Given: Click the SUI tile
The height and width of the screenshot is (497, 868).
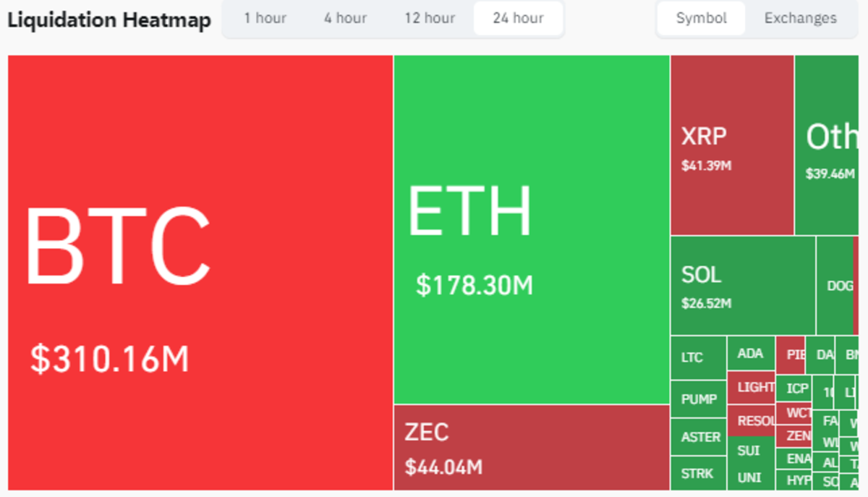Looking at the screenshot, I should tap(749, 451).
